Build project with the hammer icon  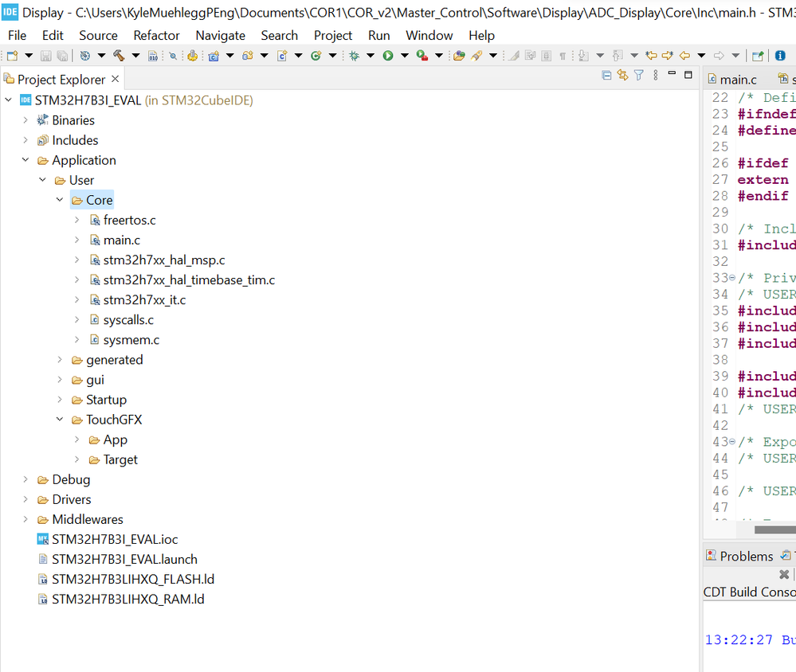[x=120, y=56]
